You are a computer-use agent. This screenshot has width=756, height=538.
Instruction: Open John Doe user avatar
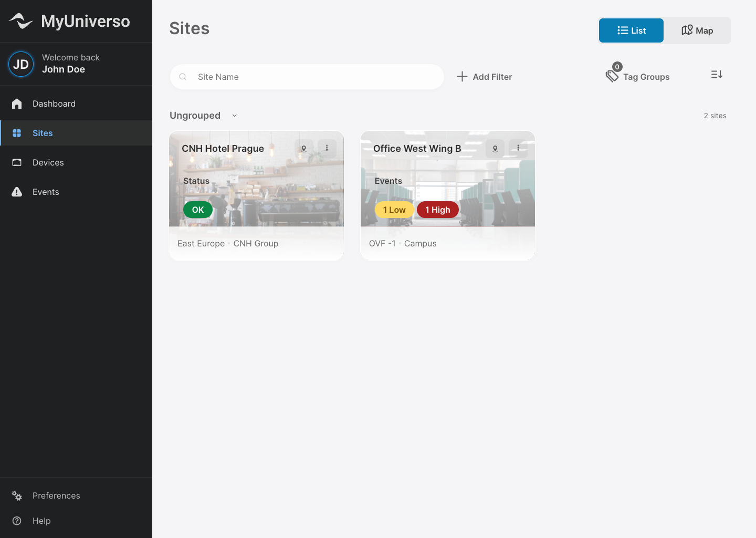coord(21,64)
